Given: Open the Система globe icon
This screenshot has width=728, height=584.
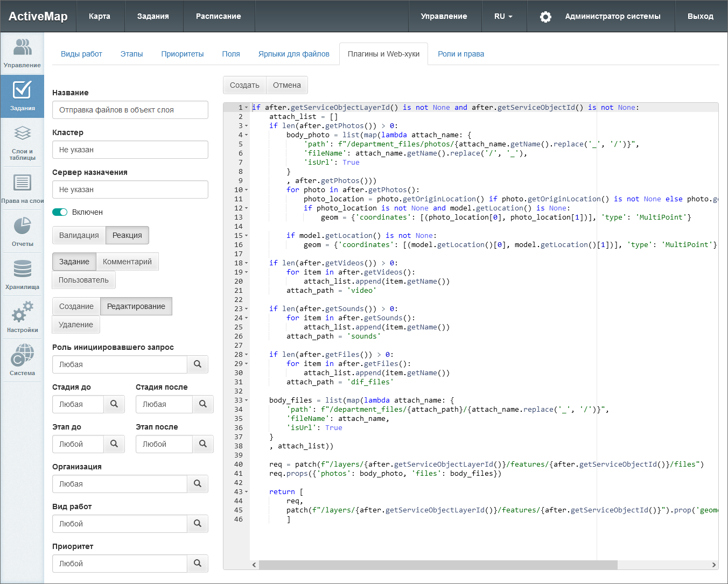Looking at the screenshot, I should [22, 361].
